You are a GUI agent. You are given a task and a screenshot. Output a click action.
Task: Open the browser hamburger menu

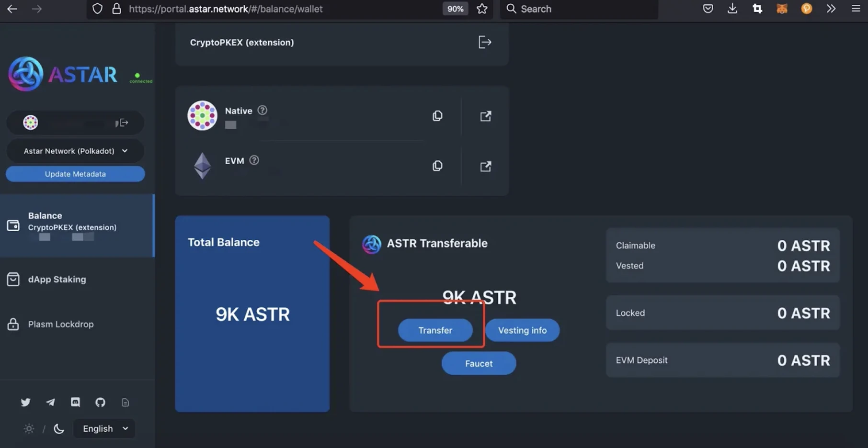click(x=856, y=9)
